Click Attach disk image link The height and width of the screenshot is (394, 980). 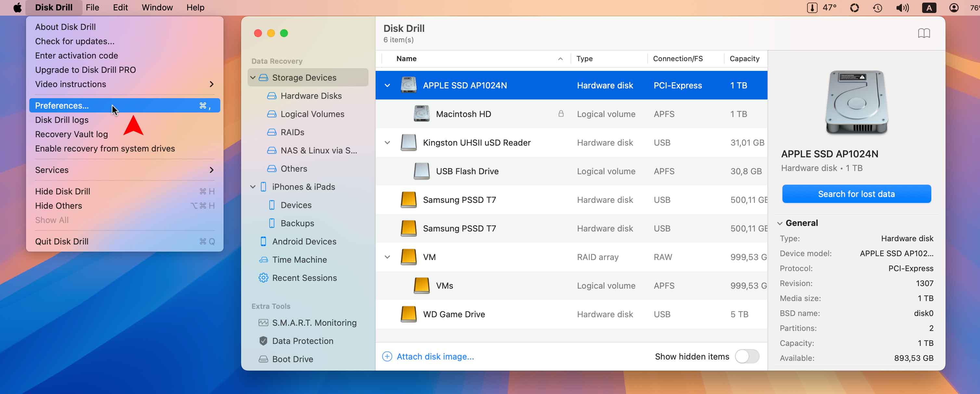pyautogui.click(x=435, y=356)
